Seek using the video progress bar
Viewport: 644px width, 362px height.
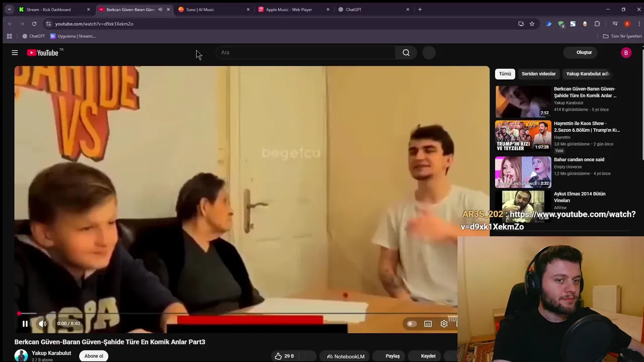coord(236,314)
